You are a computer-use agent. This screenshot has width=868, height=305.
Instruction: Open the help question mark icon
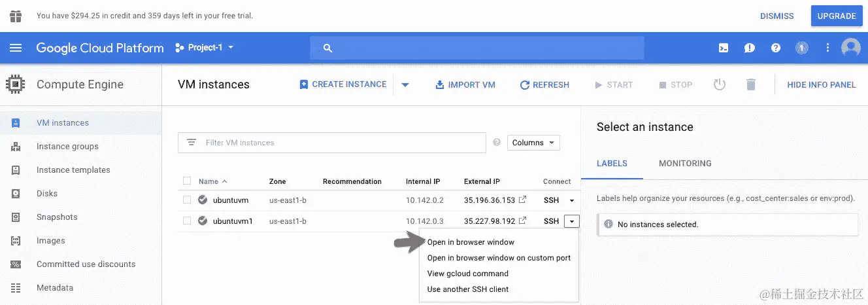776,48
